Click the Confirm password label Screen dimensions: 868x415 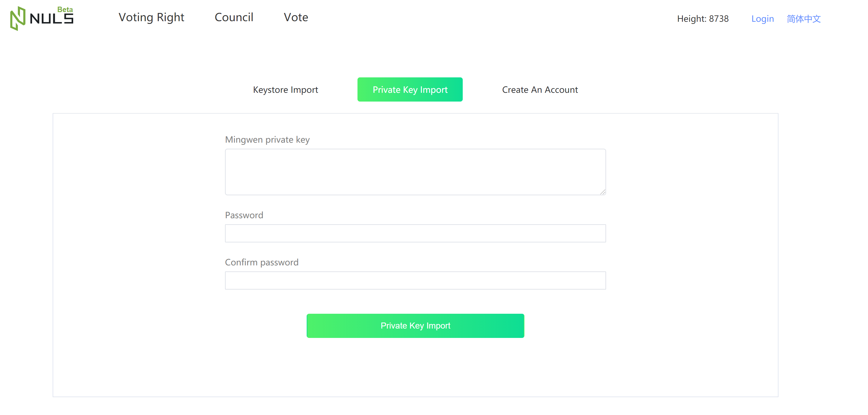[x=262, y=262]
